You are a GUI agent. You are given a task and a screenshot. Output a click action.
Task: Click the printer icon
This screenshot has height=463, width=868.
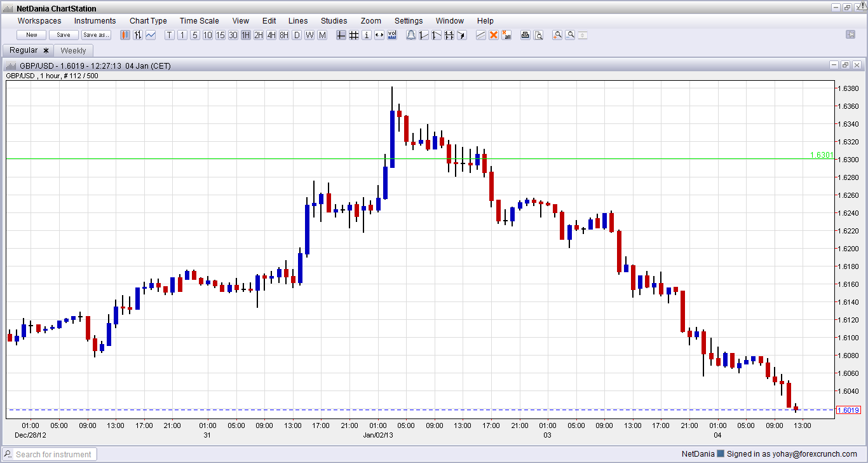click(526, 35)
